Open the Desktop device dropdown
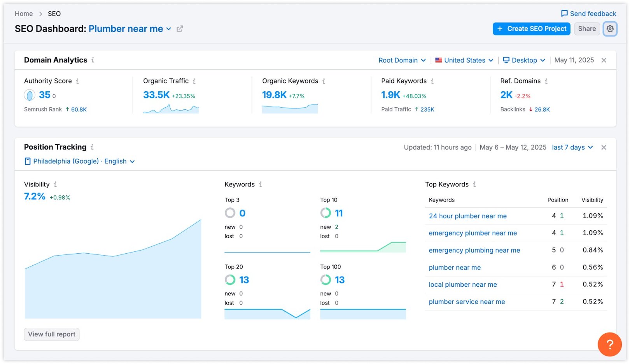Screen dimensions: 630x364 pos(524,60)
